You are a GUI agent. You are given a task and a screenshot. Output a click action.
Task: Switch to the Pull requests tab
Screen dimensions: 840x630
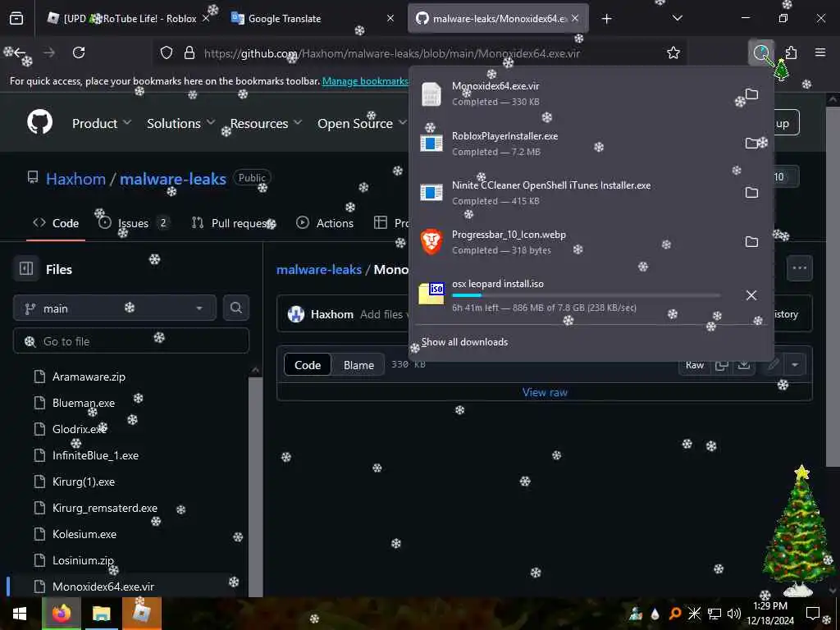point(232,223)
